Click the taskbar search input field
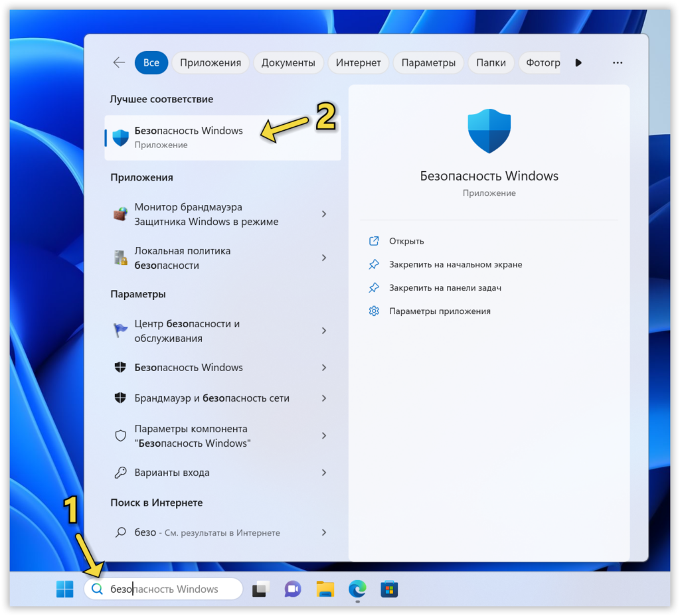Screen dimensions: 680x616 point(166,589)
